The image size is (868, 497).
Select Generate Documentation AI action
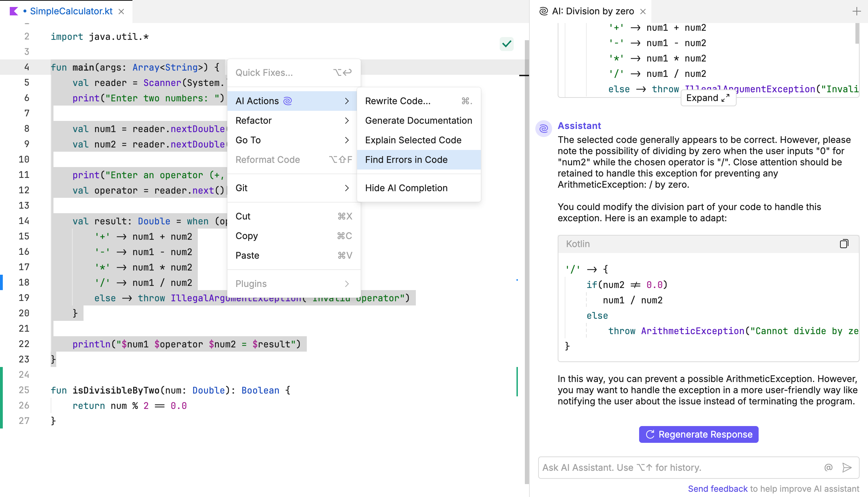coord(419,120)
